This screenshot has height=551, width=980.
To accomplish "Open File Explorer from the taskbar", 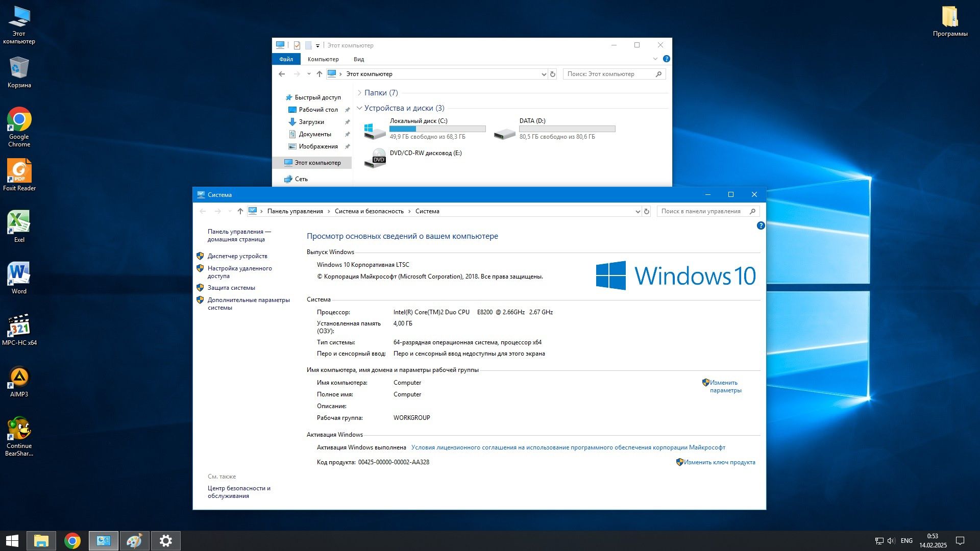I will pos(41,541).
